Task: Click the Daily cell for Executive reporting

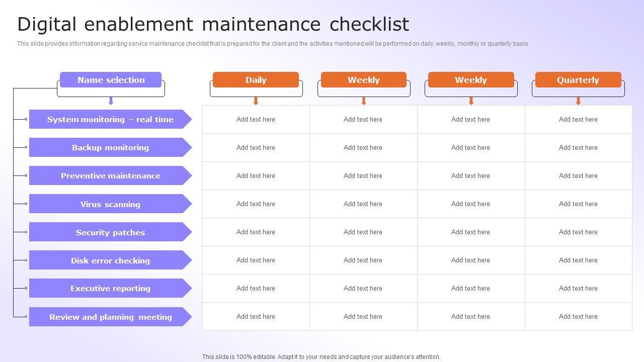Action: 256,288
